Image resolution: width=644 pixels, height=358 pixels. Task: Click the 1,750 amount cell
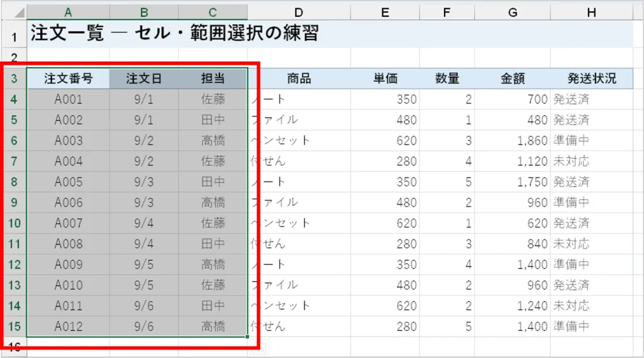point(513,182)
